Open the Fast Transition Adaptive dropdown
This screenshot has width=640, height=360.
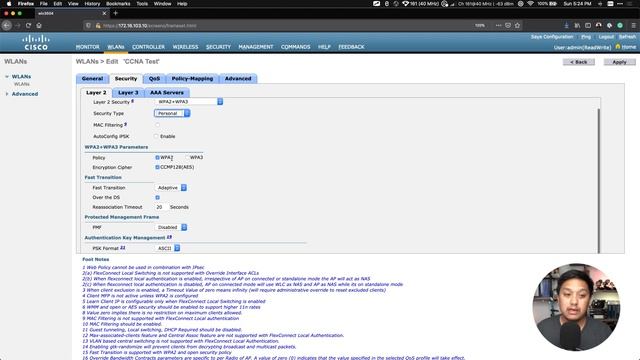[x=171, y=188]
